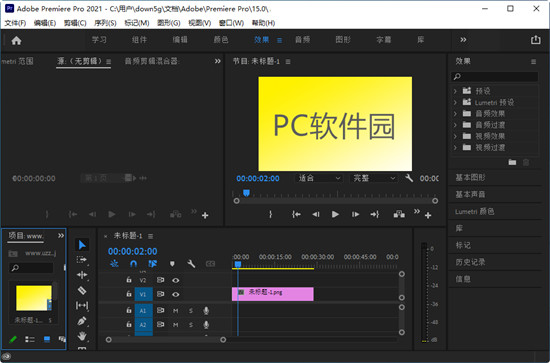Step back one frame in Program Monitor
The height and width of the screenshot is (363, 550).
pyautogui.click(x=316, y=214)
